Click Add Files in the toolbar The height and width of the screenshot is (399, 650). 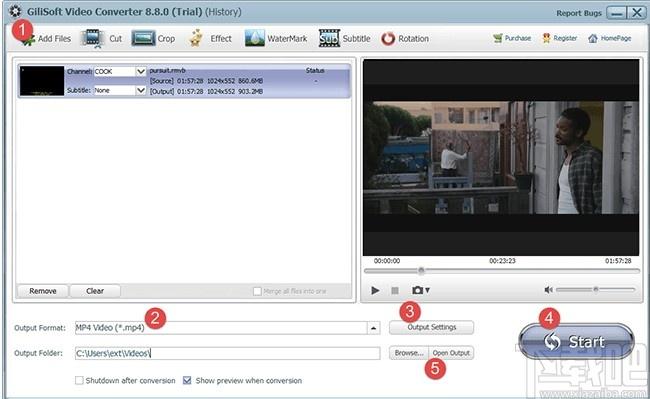click(46, 39)
